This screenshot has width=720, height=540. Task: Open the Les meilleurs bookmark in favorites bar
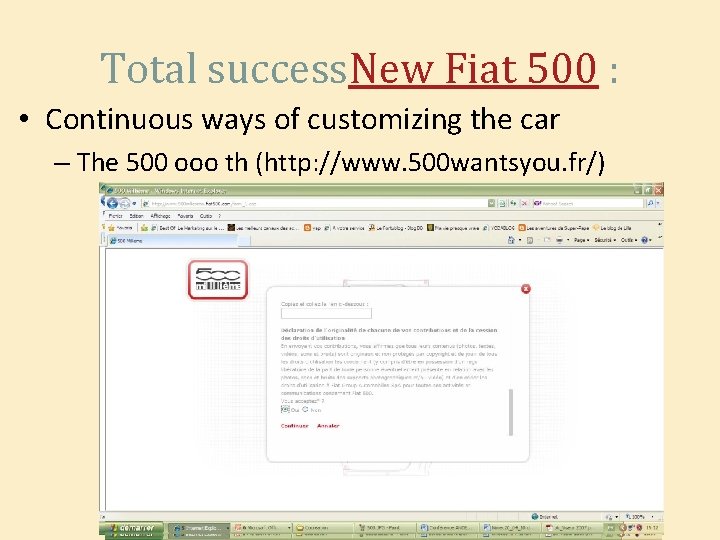pos(264,228)
